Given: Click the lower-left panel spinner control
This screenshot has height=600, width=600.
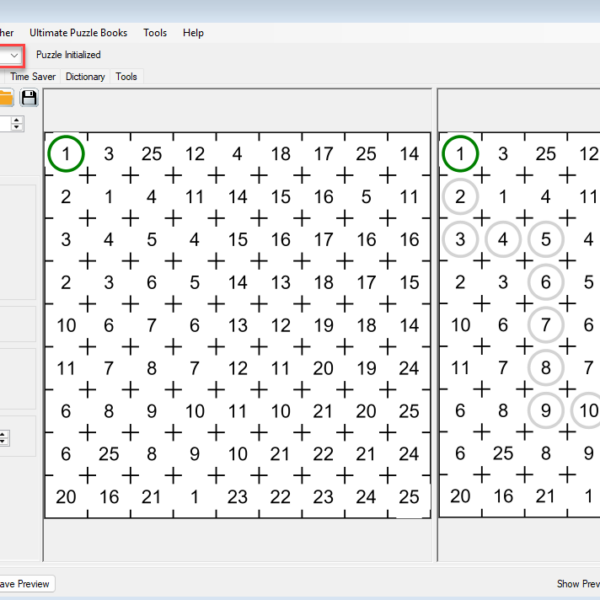Looking at the screenshot, I should point(3,437).
